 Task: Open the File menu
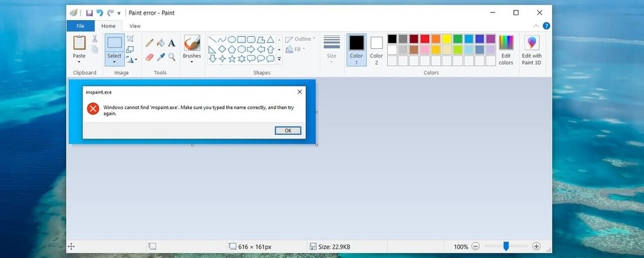[x=80, y=26]
